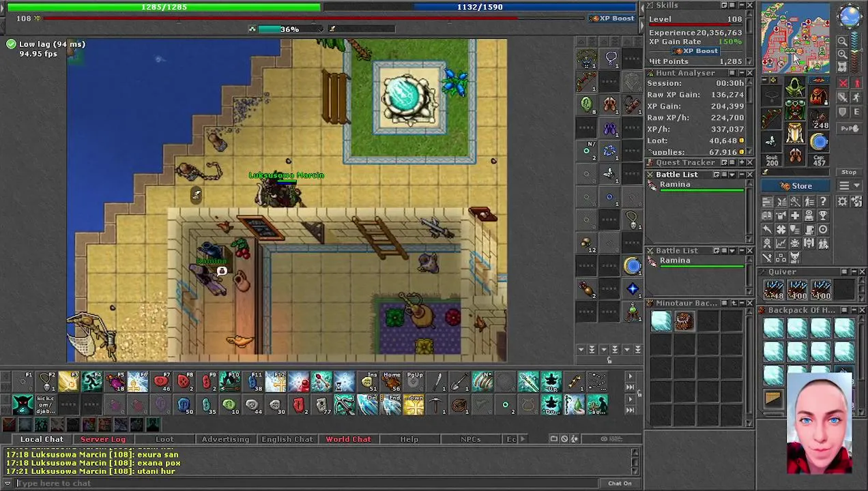Switch to World Chat tab
The image size is (868, 491).
click(x=348, y=439)
